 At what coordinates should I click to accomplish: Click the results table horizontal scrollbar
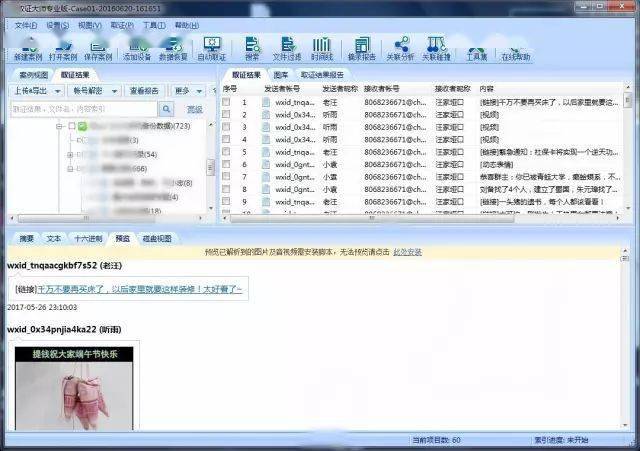coord(371,218)
